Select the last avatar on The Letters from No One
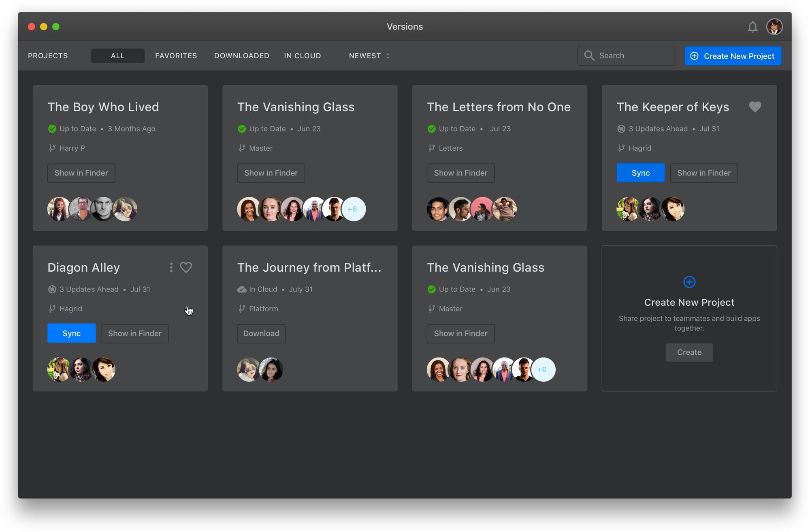 tap(505, 209)
